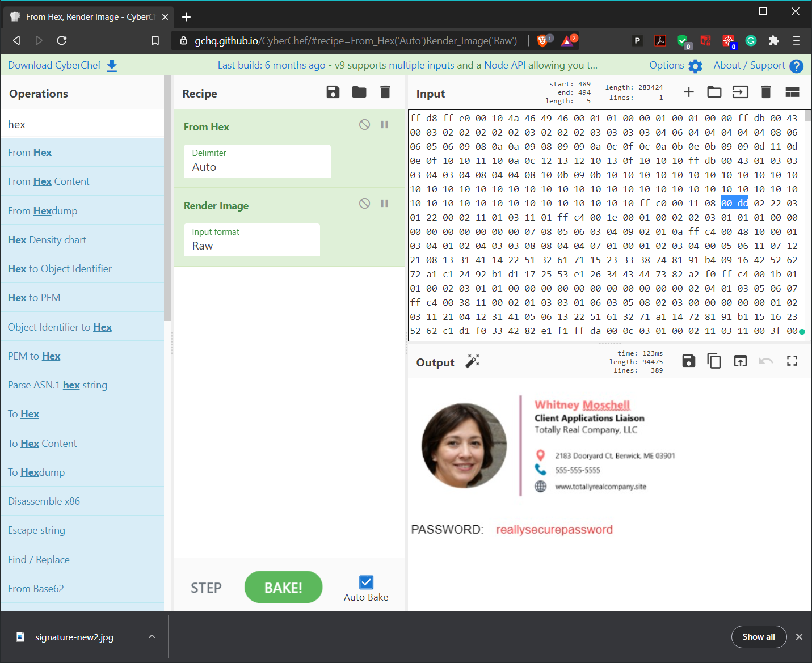
Task: Load a recipe using folder icon
Action: coord(359,92)
